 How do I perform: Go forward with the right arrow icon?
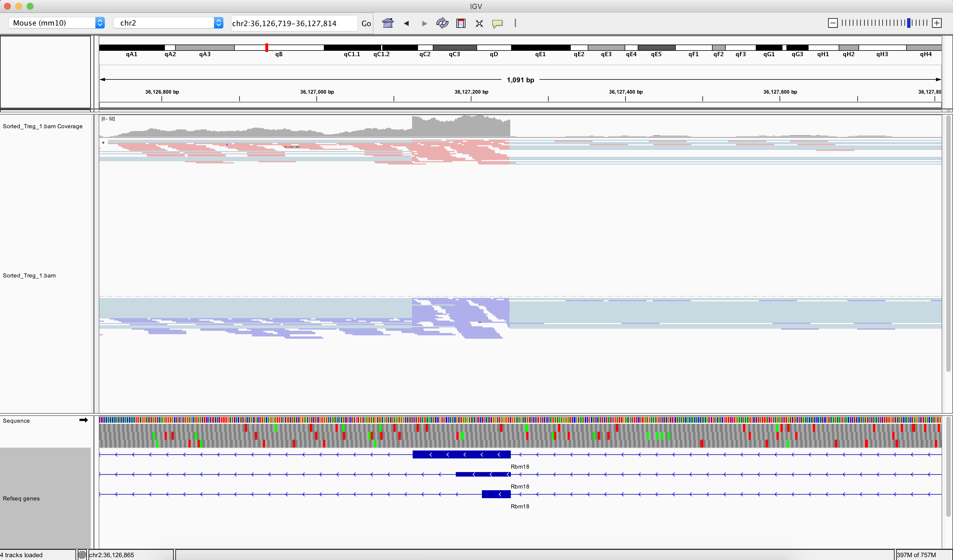424,24
